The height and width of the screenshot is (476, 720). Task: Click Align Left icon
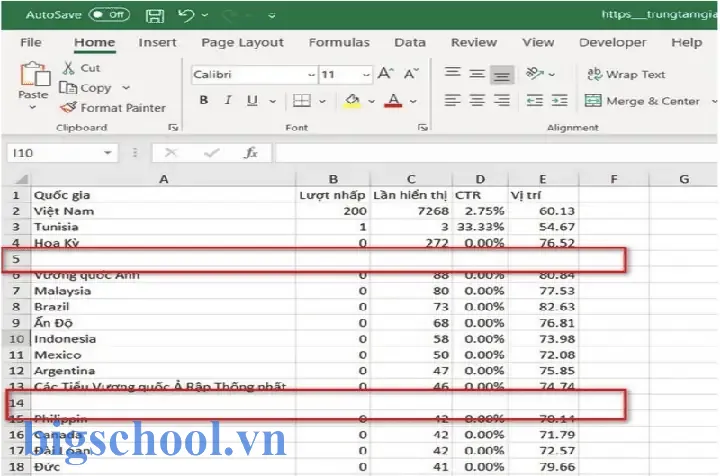tap(452, 100)
